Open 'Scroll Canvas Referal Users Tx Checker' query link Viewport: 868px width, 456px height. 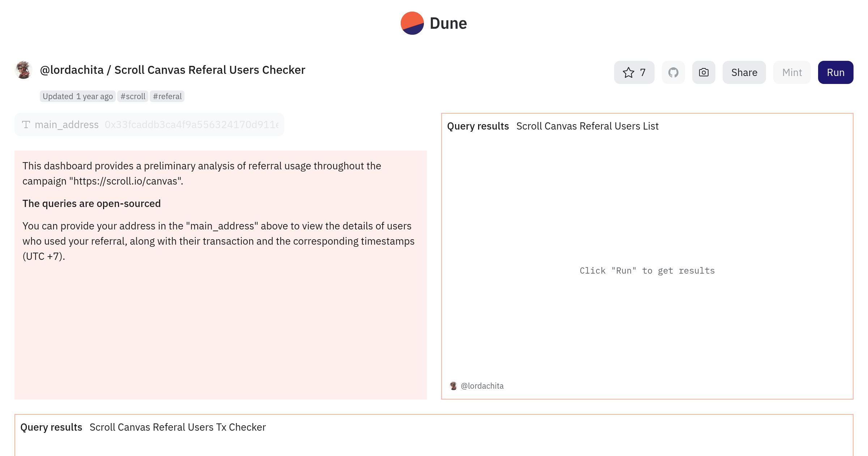pyautogui.click(x=178, y=427)
